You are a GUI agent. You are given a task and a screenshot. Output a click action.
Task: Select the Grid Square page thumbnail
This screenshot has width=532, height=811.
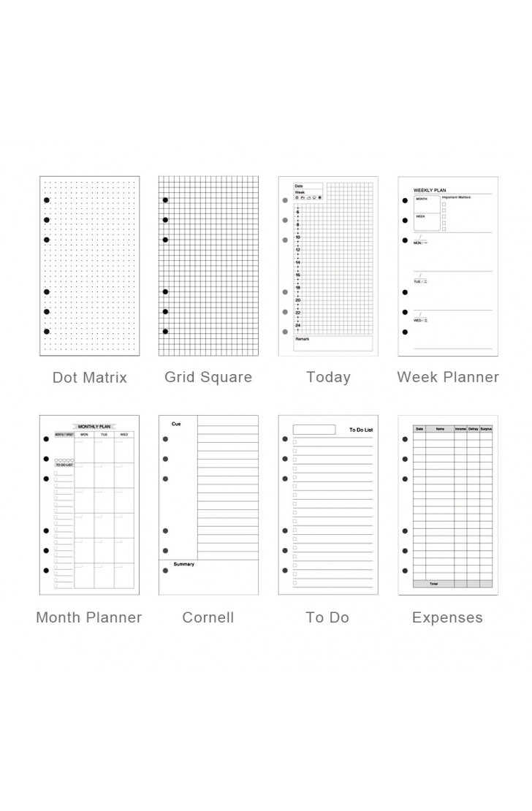pyautogui.click(x=208, y=266)
